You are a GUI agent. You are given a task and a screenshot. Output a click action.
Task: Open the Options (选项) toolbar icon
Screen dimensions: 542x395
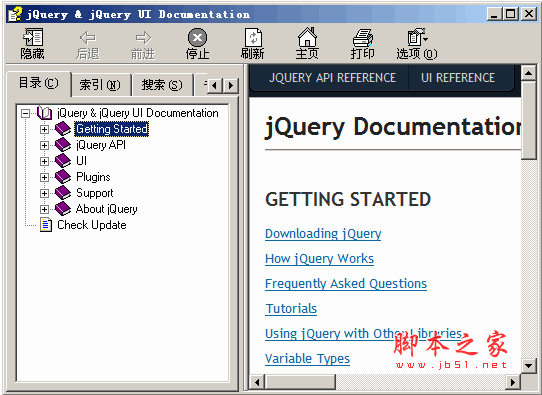[x=417, y=37]
